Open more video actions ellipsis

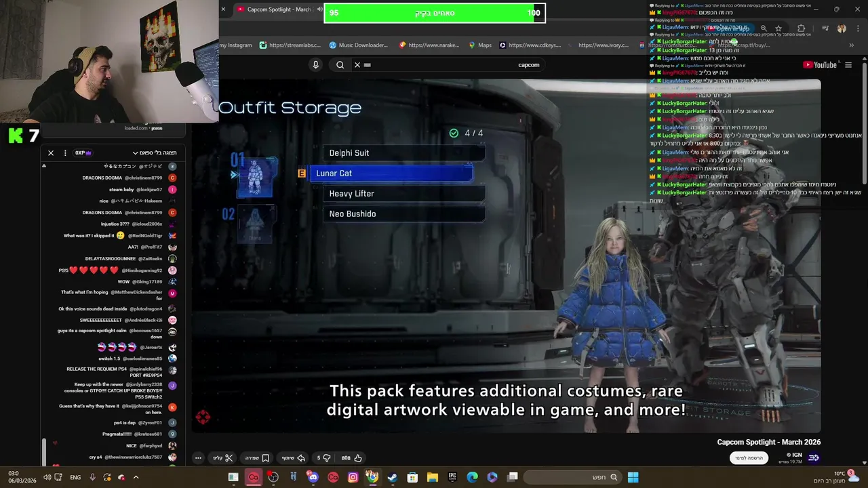coord(198,458)
